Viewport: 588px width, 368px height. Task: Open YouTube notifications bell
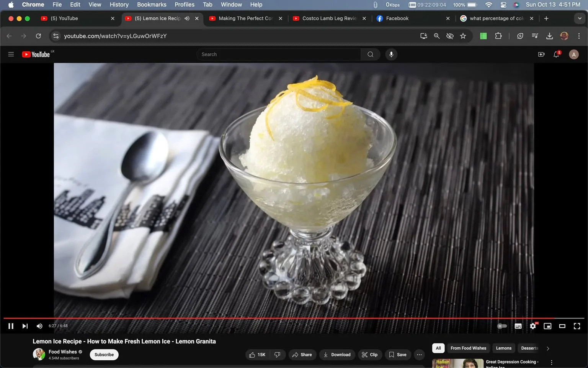(x=557, y=54)
